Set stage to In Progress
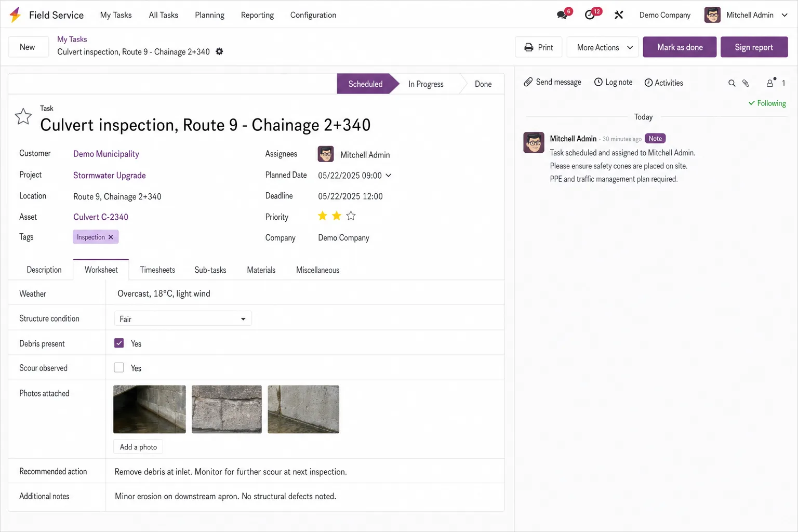The height and width of the screenshot is (532, 798). (x=425, y=84)
